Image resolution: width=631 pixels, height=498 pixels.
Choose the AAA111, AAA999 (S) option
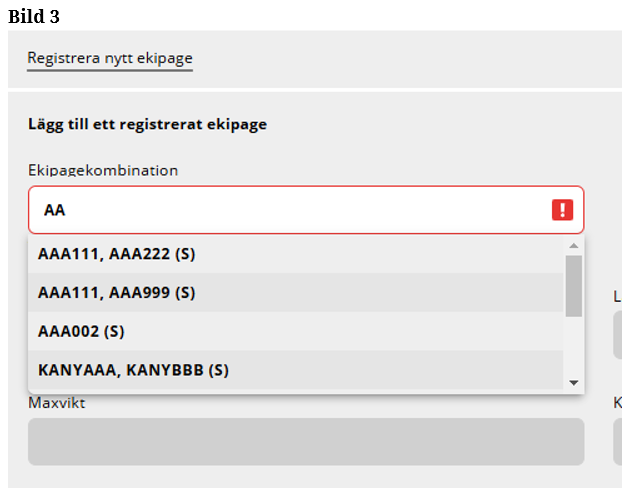coord(117,292)
